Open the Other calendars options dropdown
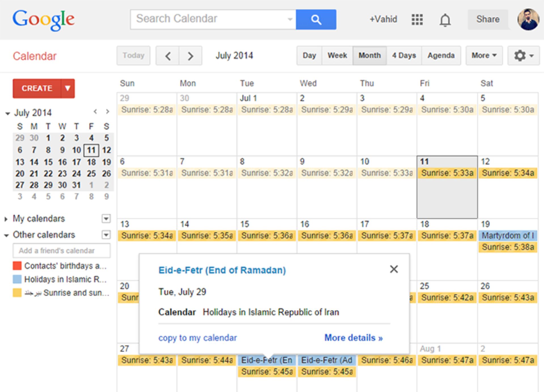544x392 pixels. tap(106, 235)
